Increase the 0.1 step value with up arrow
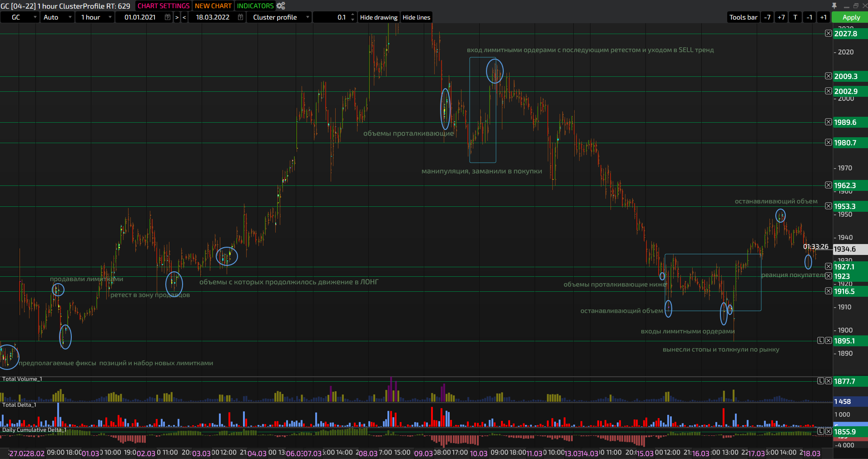 click(x=353, y=15)
